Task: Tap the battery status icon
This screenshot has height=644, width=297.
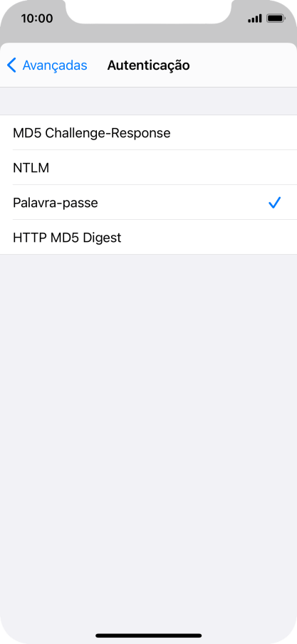Action: tap(276, 19)
